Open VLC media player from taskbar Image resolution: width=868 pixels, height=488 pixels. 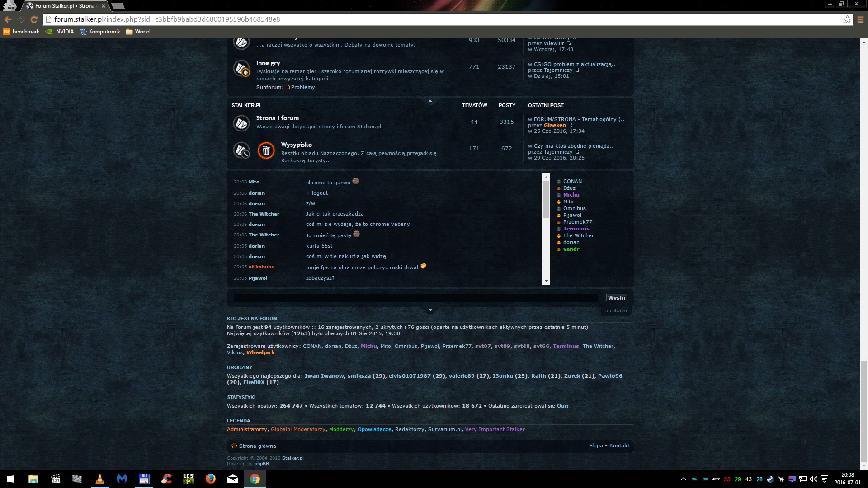99,479
